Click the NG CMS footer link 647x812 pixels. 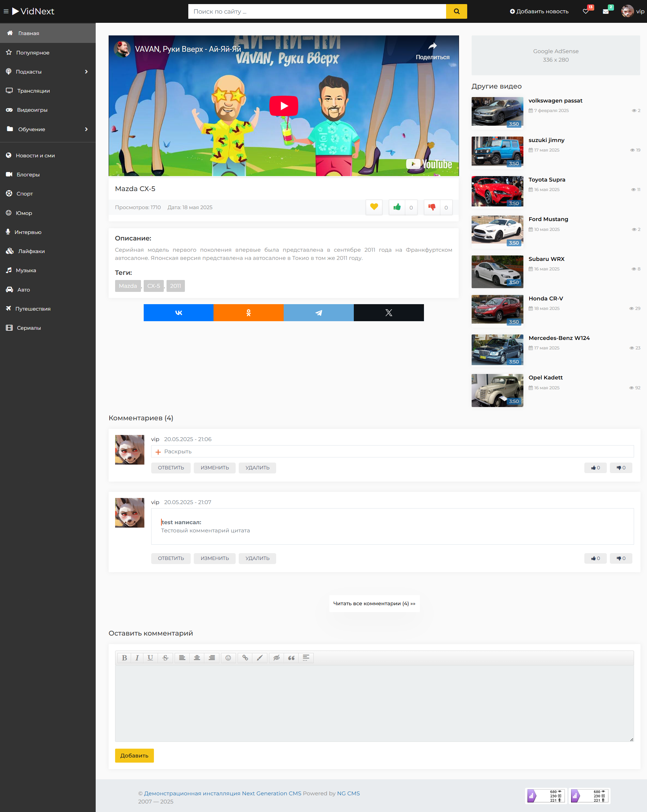[x=348, y=793]
